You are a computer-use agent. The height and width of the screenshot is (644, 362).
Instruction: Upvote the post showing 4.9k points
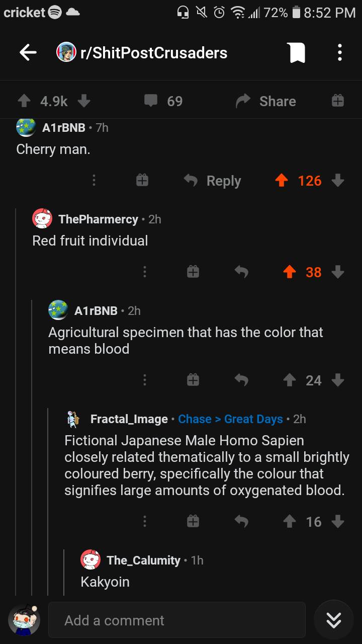pyautogui.click(x=24, y=101)
